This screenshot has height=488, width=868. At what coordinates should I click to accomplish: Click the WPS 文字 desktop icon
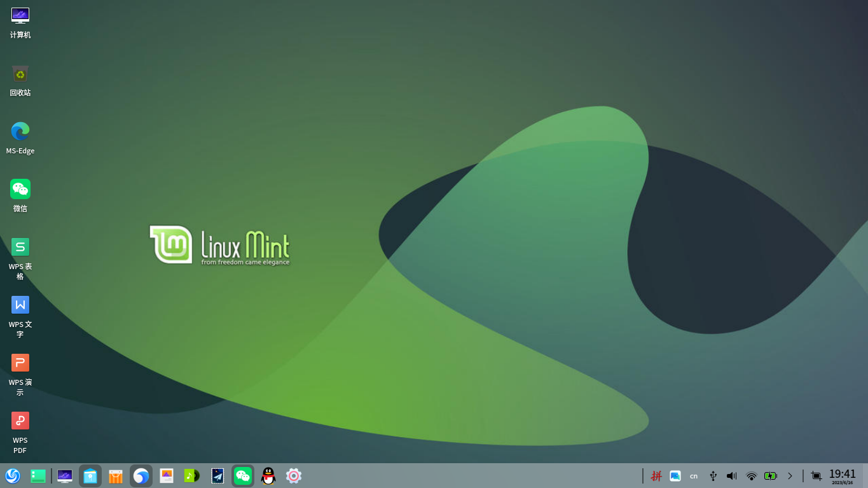pyautogui.click(x=20, y=317)
